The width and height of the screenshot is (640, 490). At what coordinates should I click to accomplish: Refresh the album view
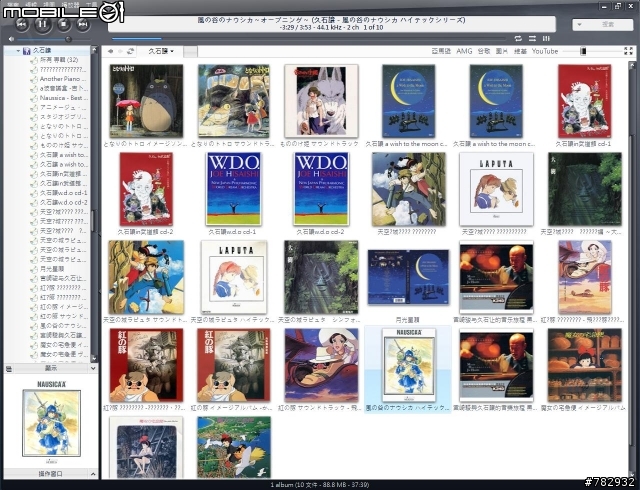[x=131, y=51]
